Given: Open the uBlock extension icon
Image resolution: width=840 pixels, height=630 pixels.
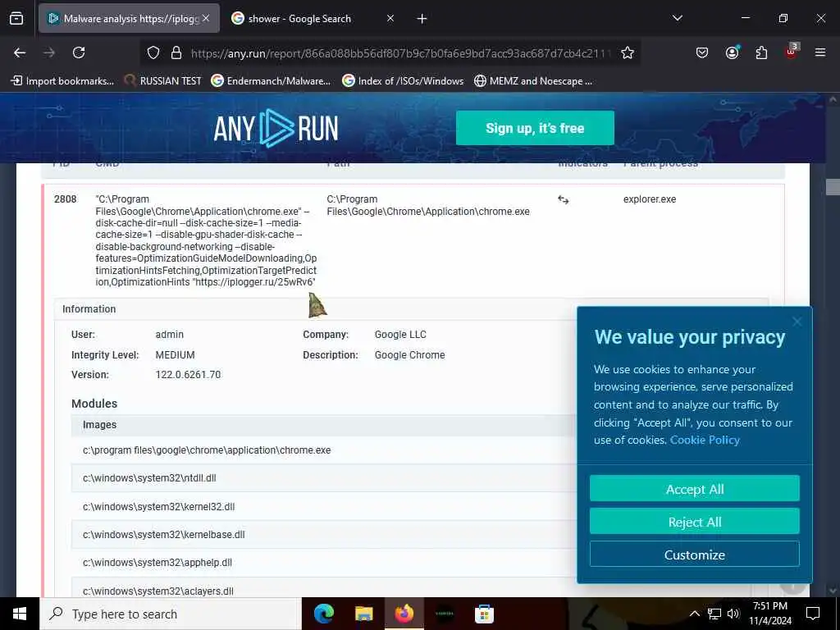Looking at the screenshot, I should click(792, 52).
